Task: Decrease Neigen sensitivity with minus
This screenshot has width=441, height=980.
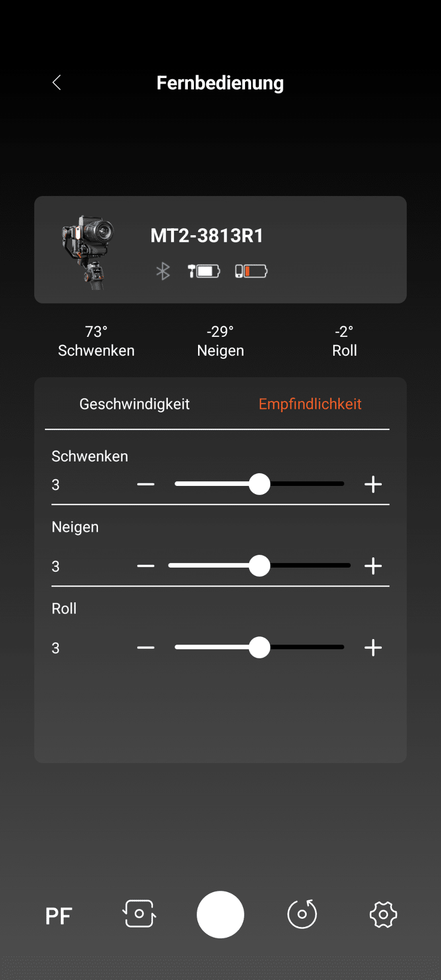Action: click(x=146, y=566)
